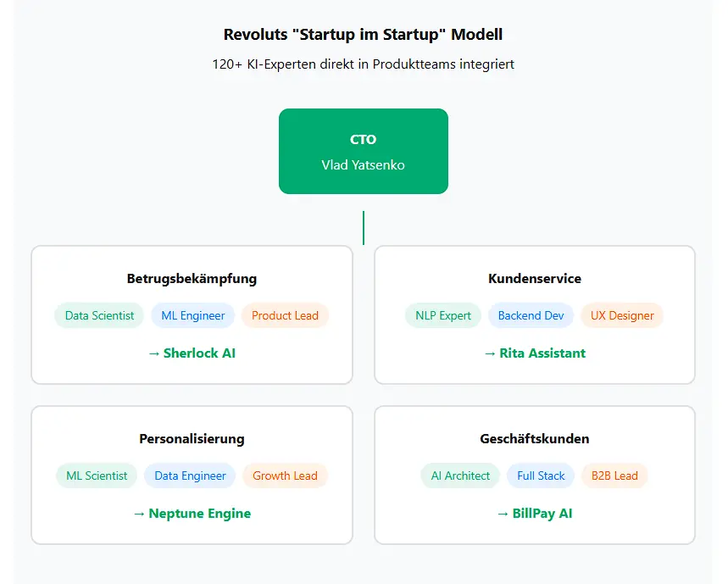Click the AI Architect tag

[460, 476]
